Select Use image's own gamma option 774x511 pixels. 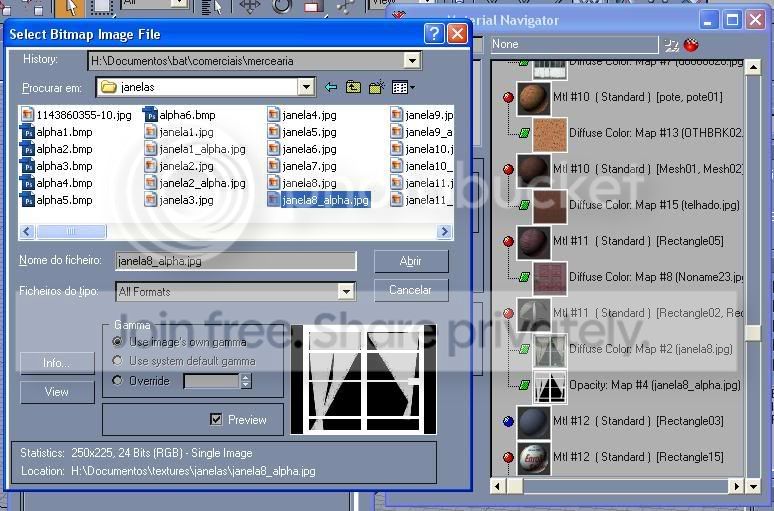pos(117,342)
